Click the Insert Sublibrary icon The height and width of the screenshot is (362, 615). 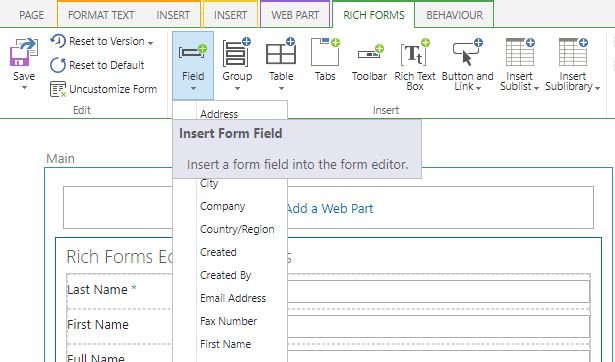click(x=573, y=52)
